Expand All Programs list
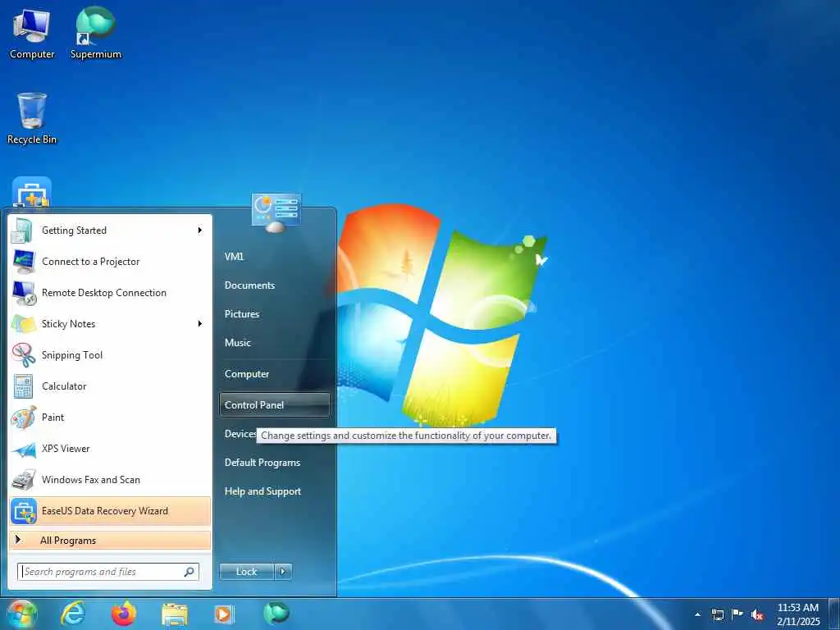This screenshot has width=840, height=630. [110, 540]
